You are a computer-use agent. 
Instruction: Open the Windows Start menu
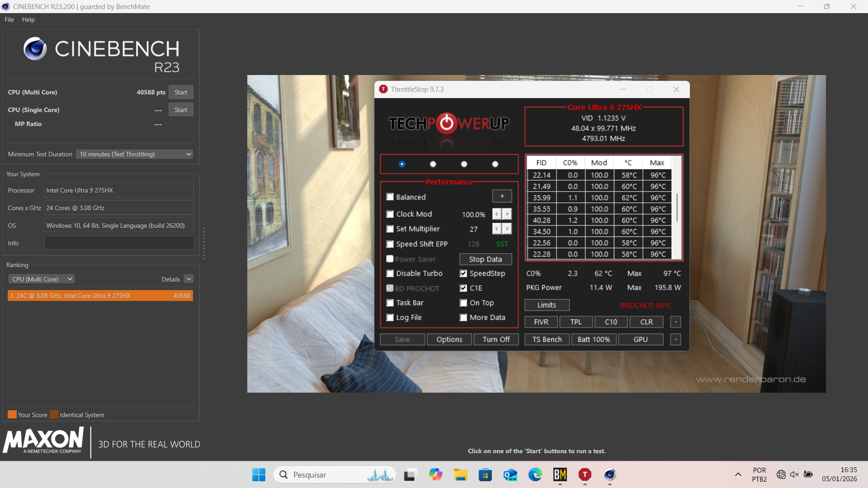pos(259,474)
